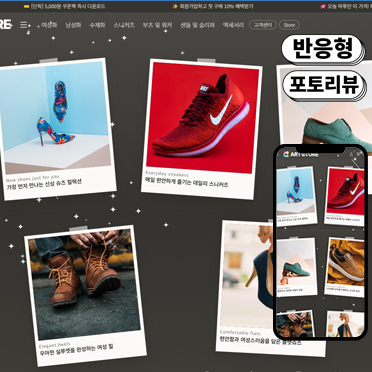Viewport: 372px width, 372px height.
Task: Open the 오늘 하루만 이 가격 banner link
Action: 346,6
